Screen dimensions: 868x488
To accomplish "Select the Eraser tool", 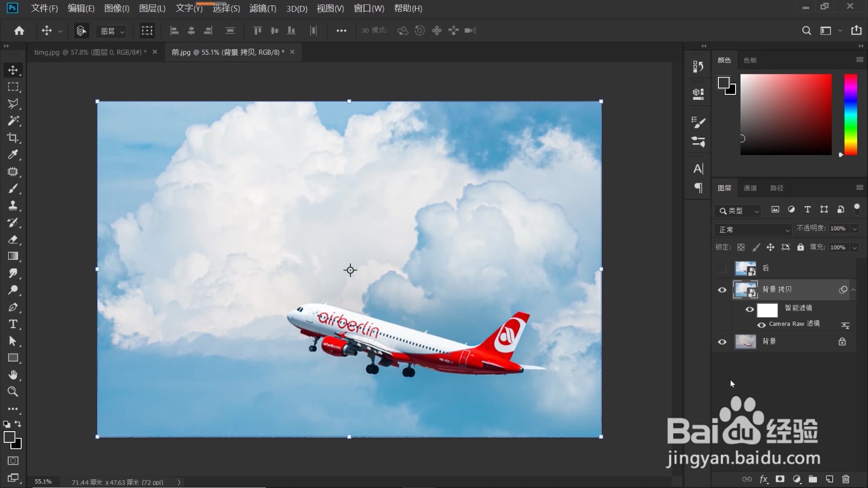I will click(13, 239).
